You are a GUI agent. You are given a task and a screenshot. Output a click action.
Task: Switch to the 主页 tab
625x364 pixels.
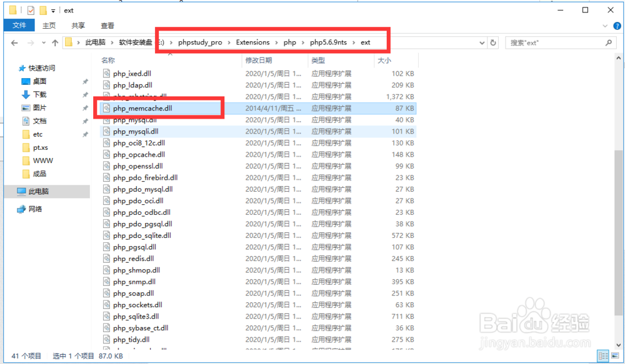(x=49, y=26)
